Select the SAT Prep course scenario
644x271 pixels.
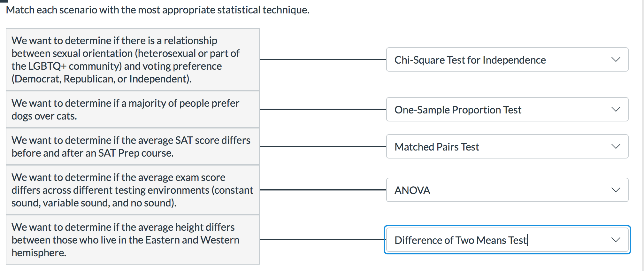pyautogui.click(x=133, y=146)
